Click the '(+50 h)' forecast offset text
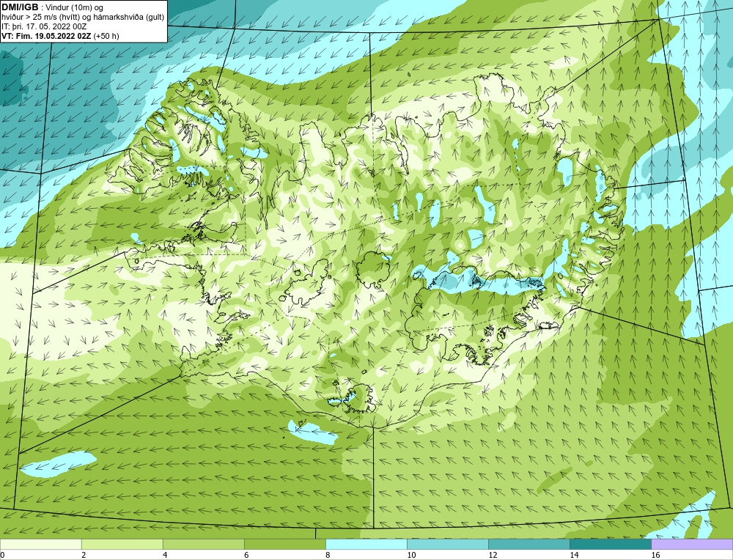The width and height of the screenshot is (733, 560). [x=106, y=35]
